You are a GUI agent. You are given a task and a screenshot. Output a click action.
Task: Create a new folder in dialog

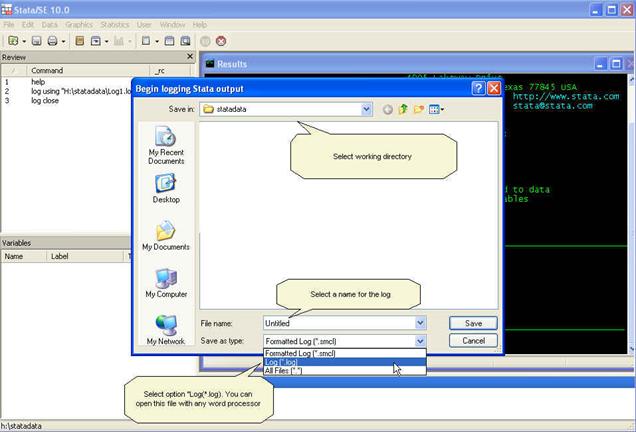click(x=419, y=109)
